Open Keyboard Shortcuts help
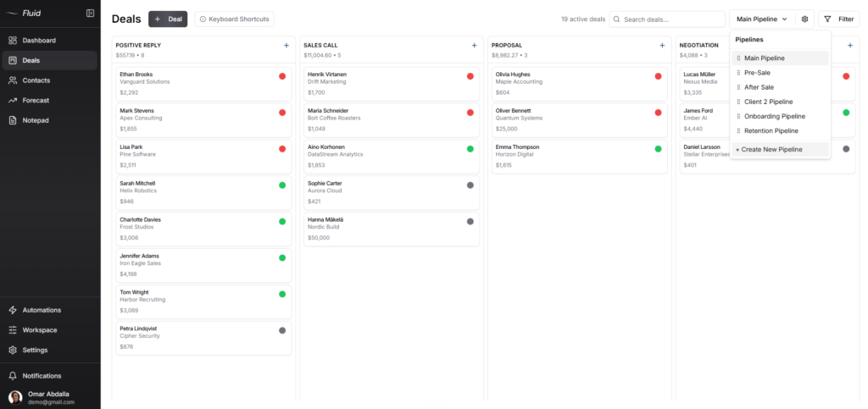 tap(234, 19)
